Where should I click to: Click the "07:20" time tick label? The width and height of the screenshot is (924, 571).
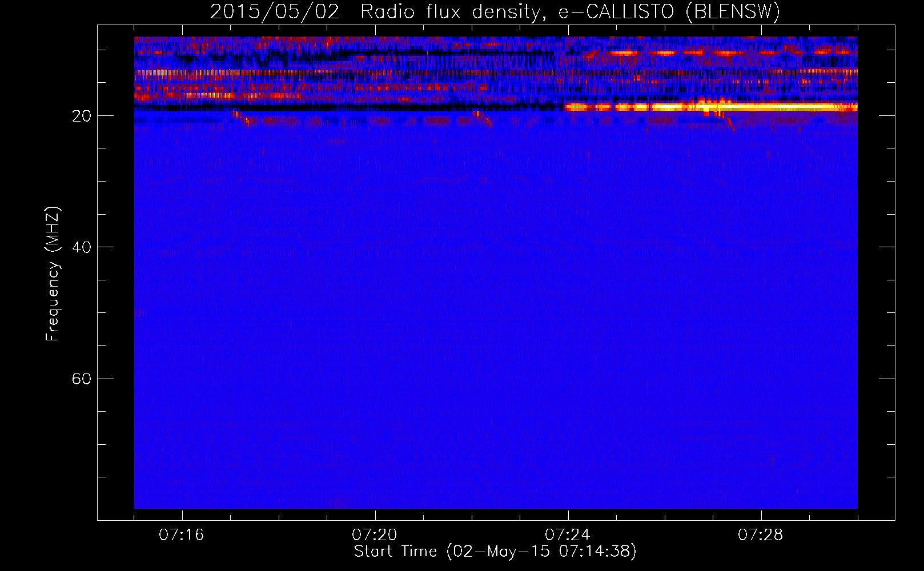pyautogui.click(x=375, y=535)
